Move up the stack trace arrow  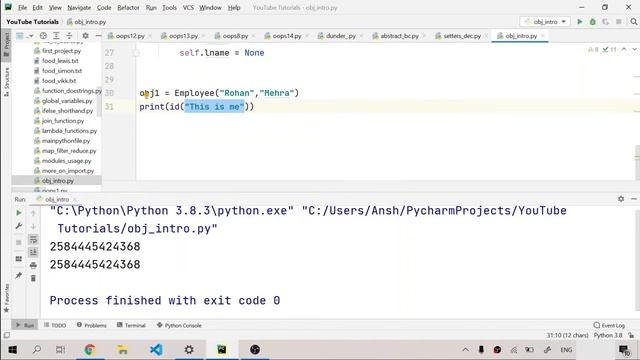33,213
